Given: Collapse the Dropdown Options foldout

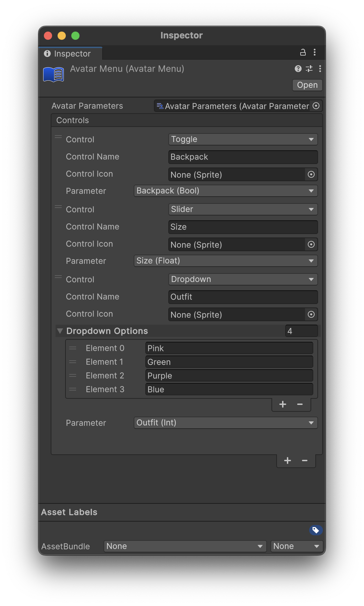Looking at the screenshot, I should pos(60,331).
